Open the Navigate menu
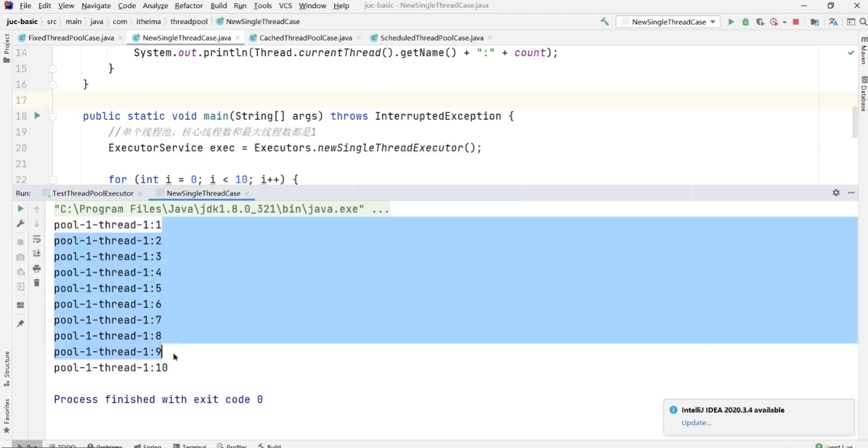The width and height of the screenshot is (868, 448). (96, 5)
